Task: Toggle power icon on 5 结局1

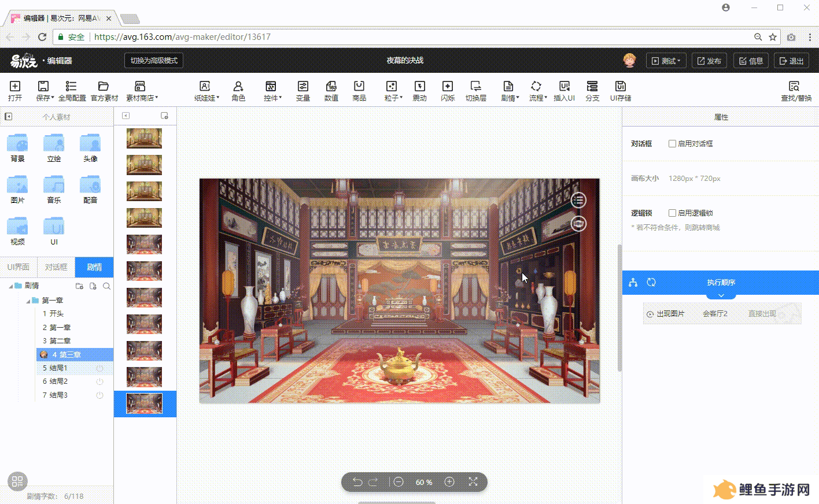Action: 99,368
